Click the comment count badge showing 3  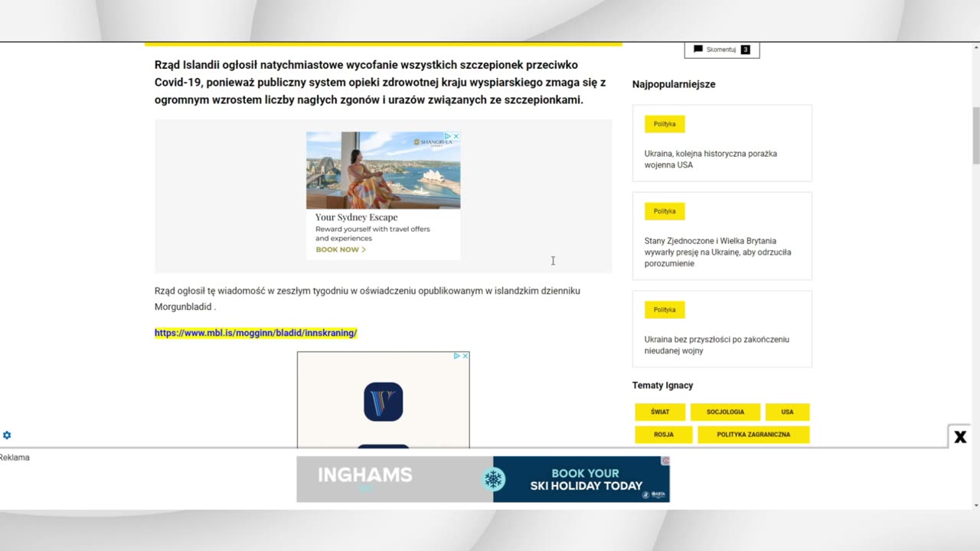(x=746, y=50)
